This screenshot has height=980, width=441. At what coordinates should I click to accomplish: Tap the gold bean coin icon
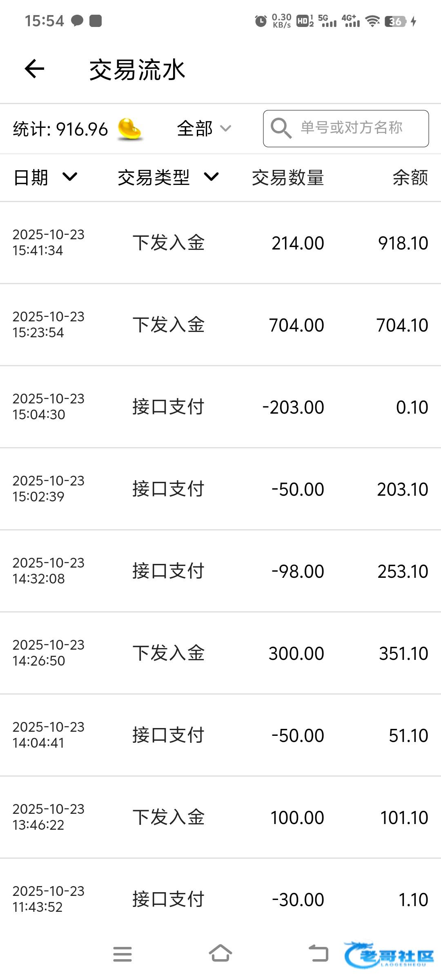point(129,129)
